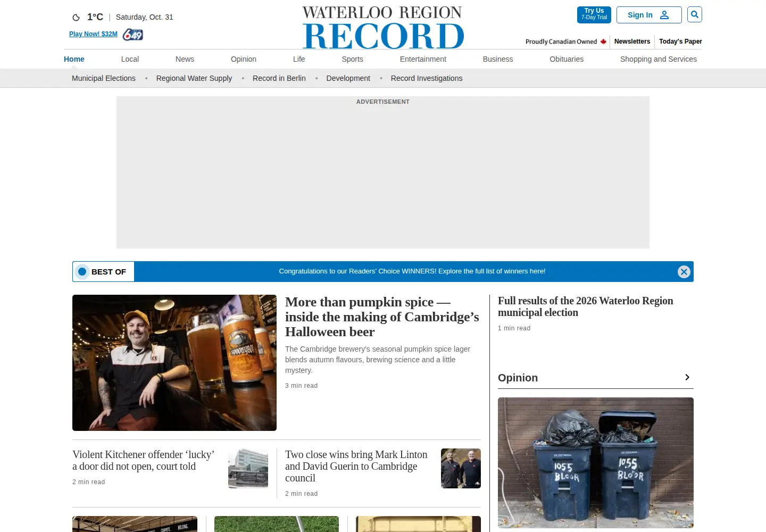This screenshot has width=766, height=532.
Task: Open the News section
Action: tap(185, 59)
